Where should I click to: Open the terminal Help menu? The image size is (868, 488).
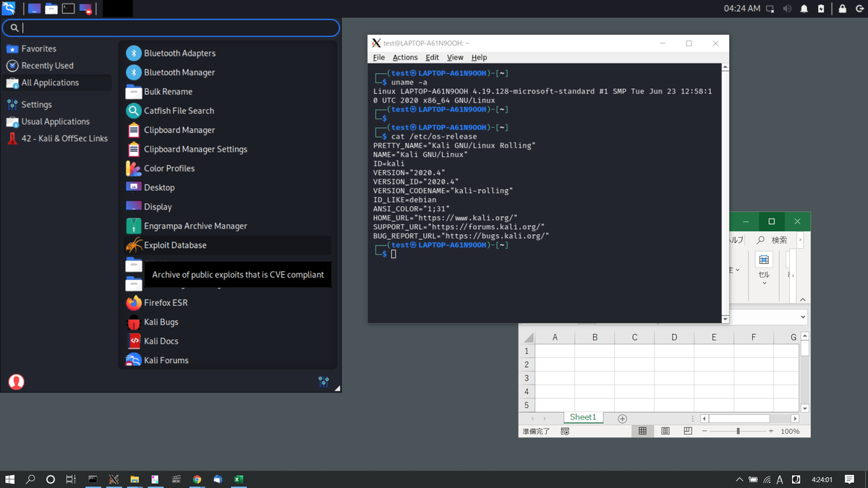[x=479, y=57]
